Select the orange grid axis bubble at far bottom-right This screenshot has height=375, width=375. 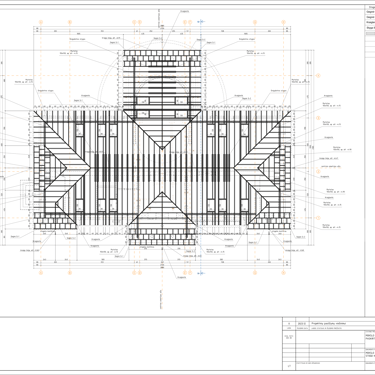[284, 273]
